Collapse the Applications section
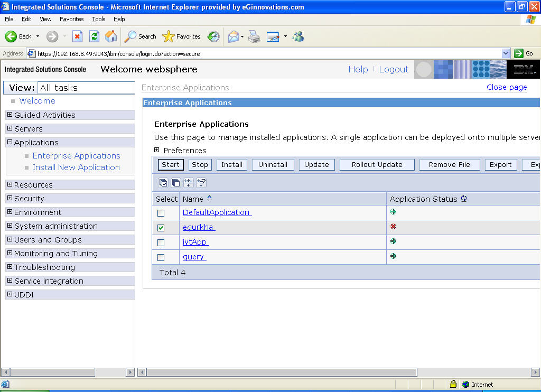This screenshot has width=541, height=392. pos(10,142)
